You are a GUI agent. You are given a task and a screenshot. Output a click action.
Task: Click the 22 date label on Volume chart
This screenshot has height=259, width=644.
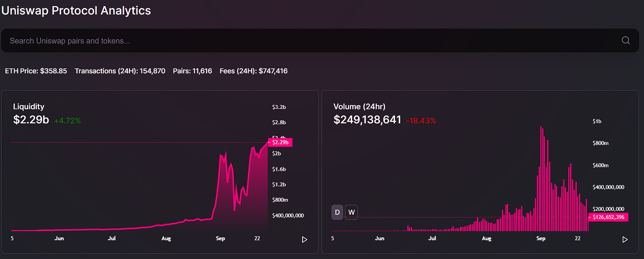click(x=578, y=239)
